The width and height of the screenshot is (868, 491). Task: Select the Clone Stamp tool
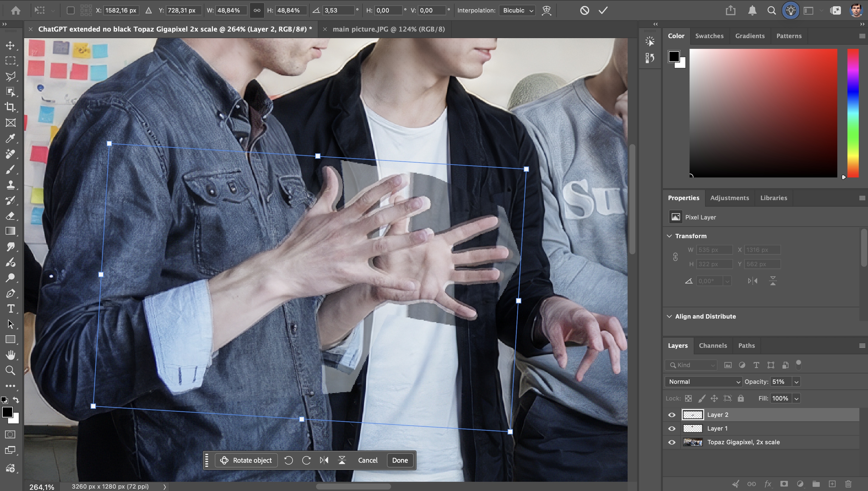(10, 185)
